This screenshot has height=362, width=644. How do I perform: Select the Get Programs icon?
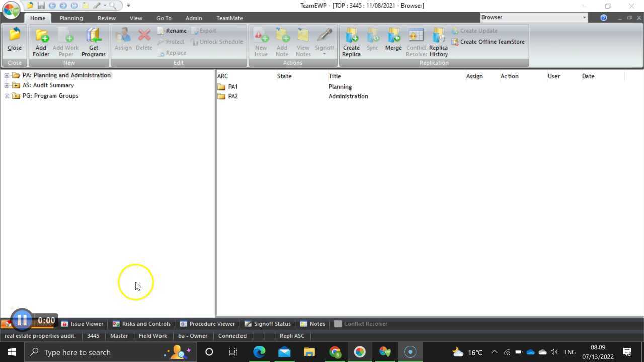point(93,41)
